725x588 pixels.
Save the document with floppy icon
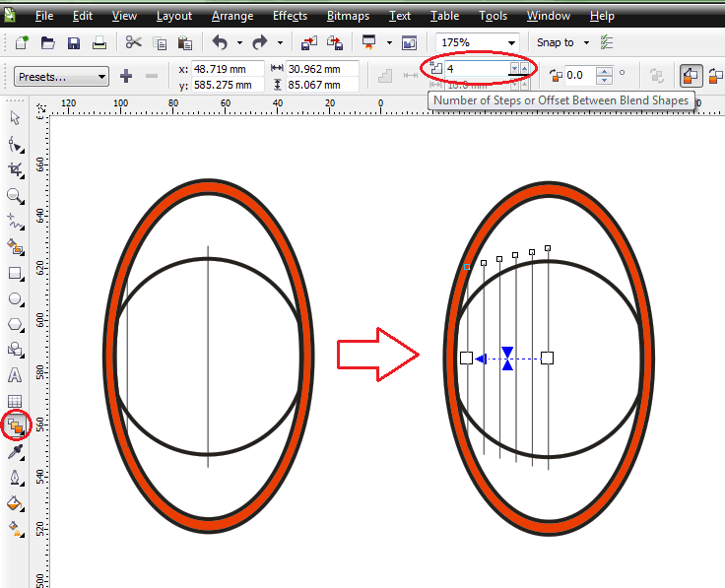[74, 43]
